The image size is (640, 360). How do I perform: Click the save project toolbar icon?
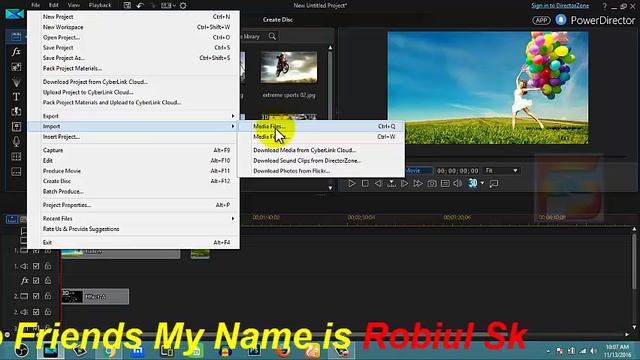pos(127,5)
